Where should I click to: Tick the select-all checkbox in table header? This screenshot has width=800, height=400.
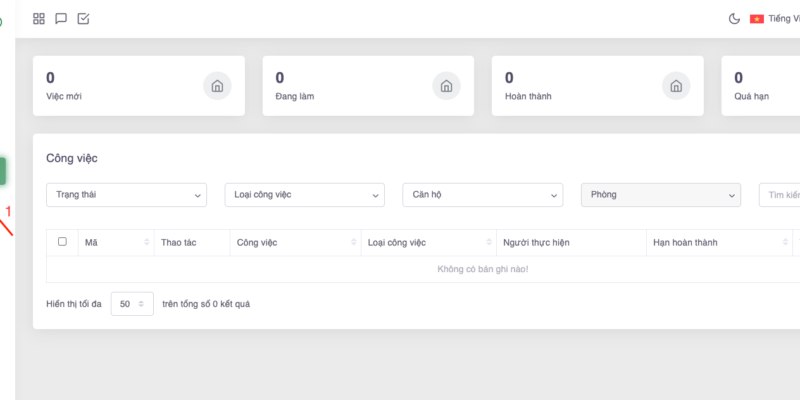[x=63, y=242]
